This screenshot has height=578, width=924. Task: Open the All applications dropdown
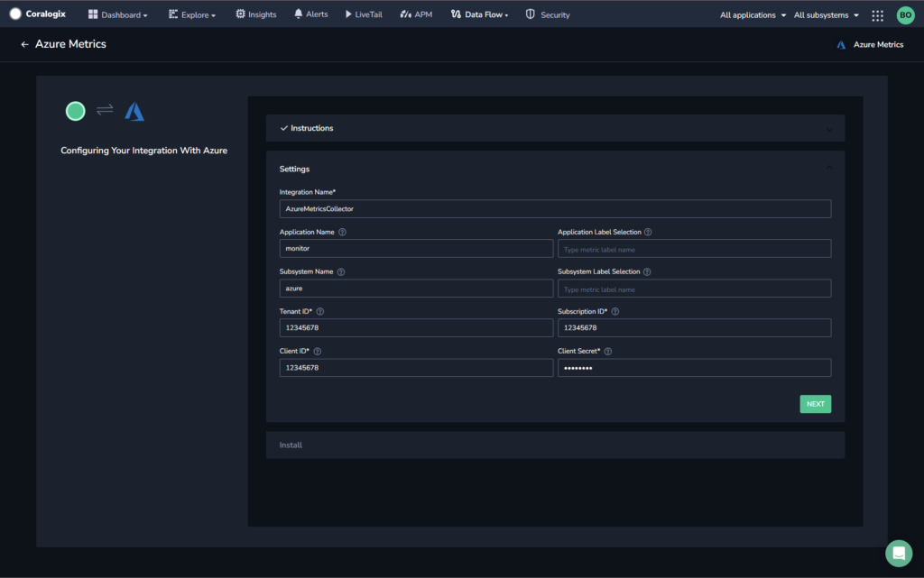tap(753, 14)
